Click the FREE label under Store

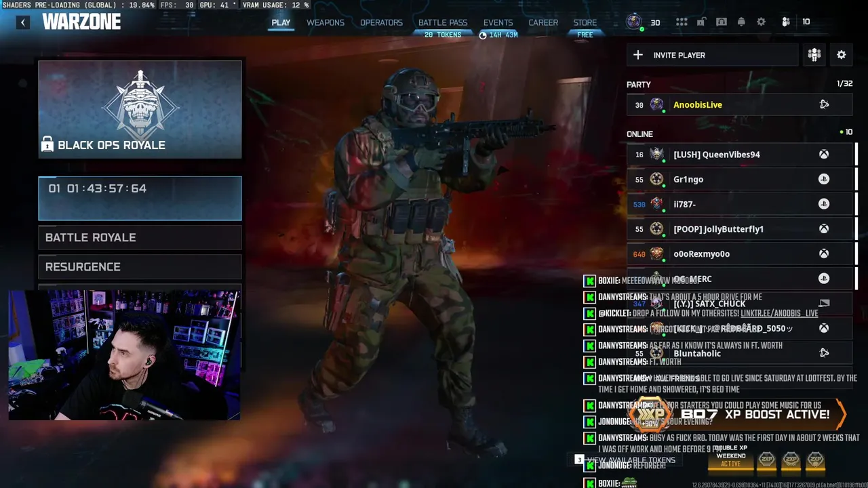pyautogui.click(x=585, y=35)
